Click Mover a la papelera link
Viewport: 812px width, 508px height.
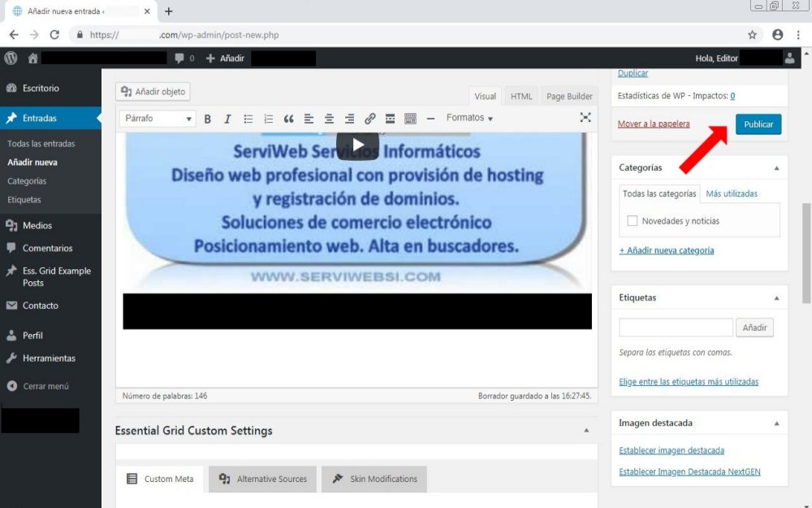(x=654, y=124)
